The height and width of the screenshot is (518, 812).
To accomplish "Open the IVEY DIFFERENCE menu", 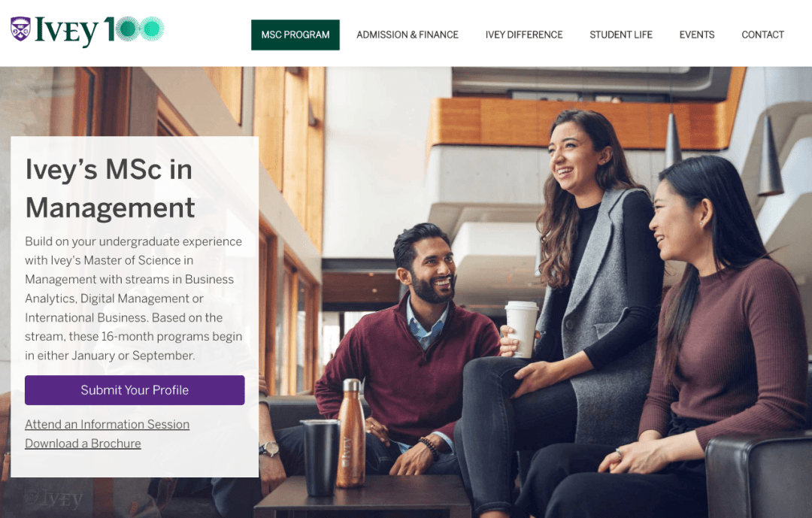I will pos(524,35).
